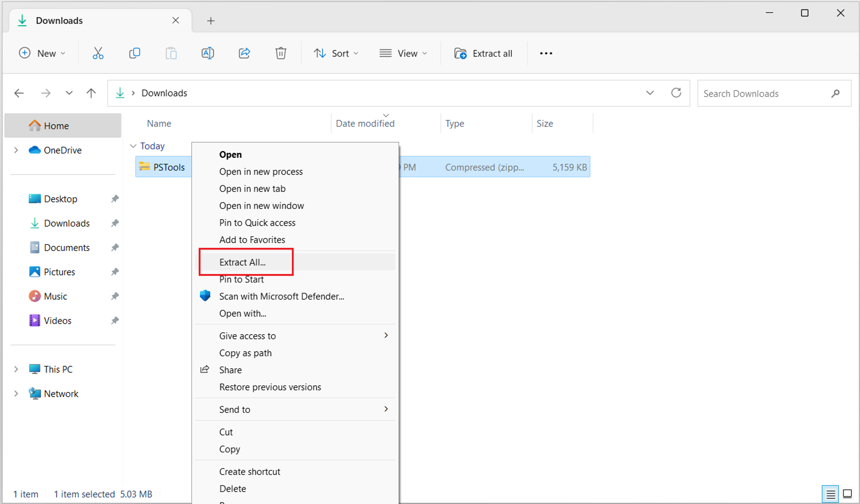This screenshot has height=504, width=860.
Task: Unpin Pictures from Quick access
Action: (x=115, y=272)
